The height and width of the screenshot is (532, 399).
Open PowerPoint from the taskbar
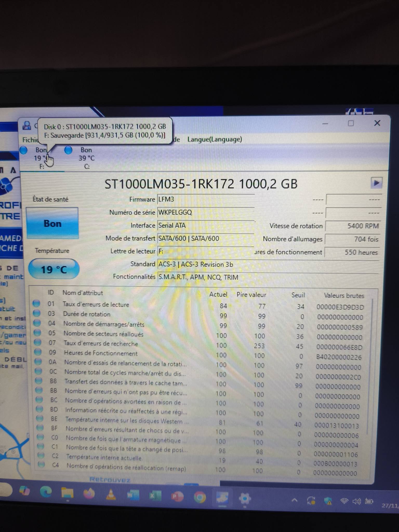[x=177, y=497]
